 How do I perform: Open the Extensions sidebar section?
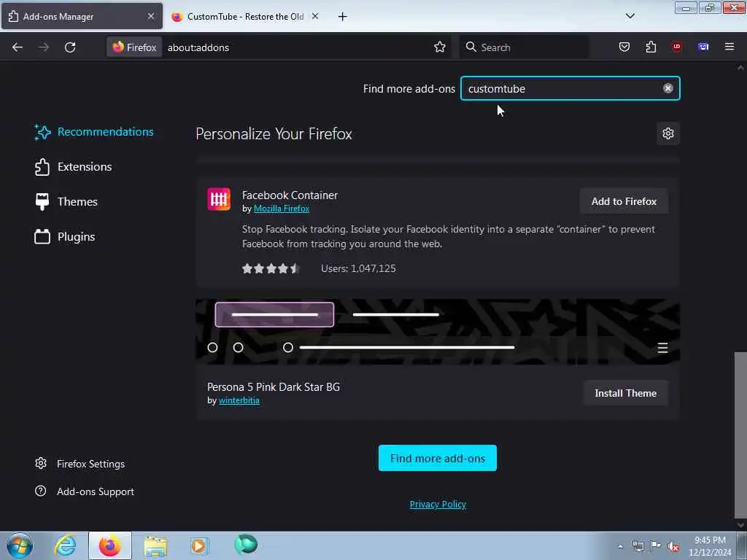click(x=74, y=167)
